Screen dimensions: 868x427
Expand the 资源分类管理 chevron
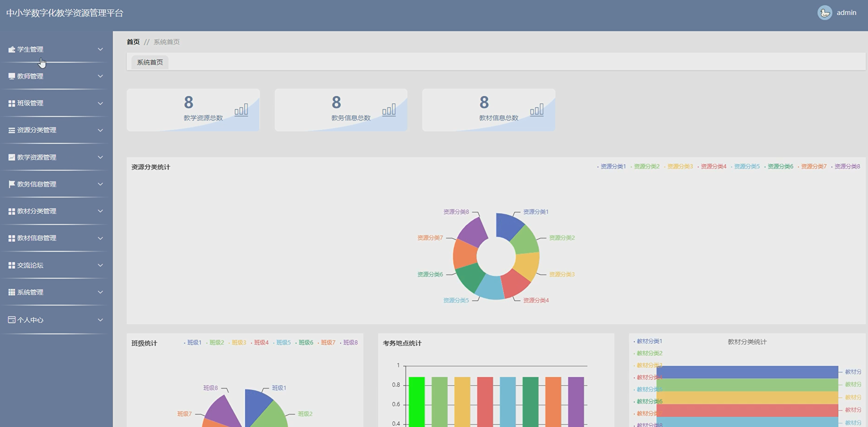(100, 130)
